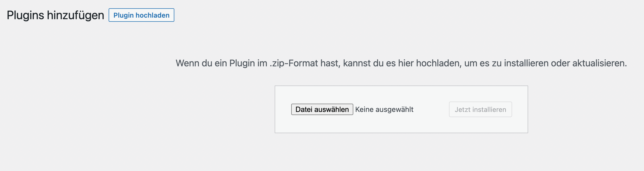This screenshot has width=644, height=171.
Task: Click the Plugin hochladen button
Action: (x=141, y=15)
